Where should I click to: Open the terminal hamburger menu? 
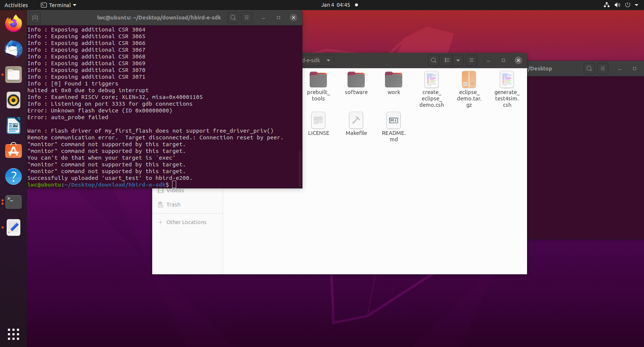pos(247,18)
